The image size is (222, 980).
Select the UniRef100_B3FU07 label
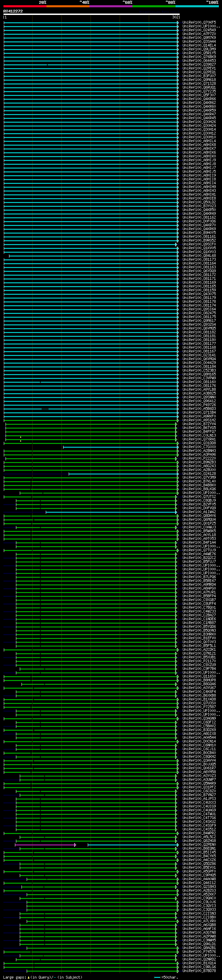pyautogui.click(x=199, y=76)
